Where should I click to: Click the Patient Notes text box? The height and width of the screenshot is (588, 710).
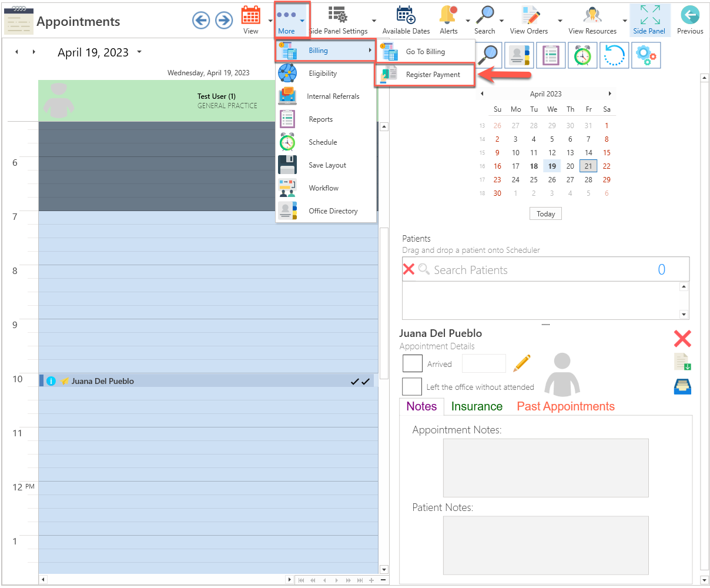click(545, 546)
